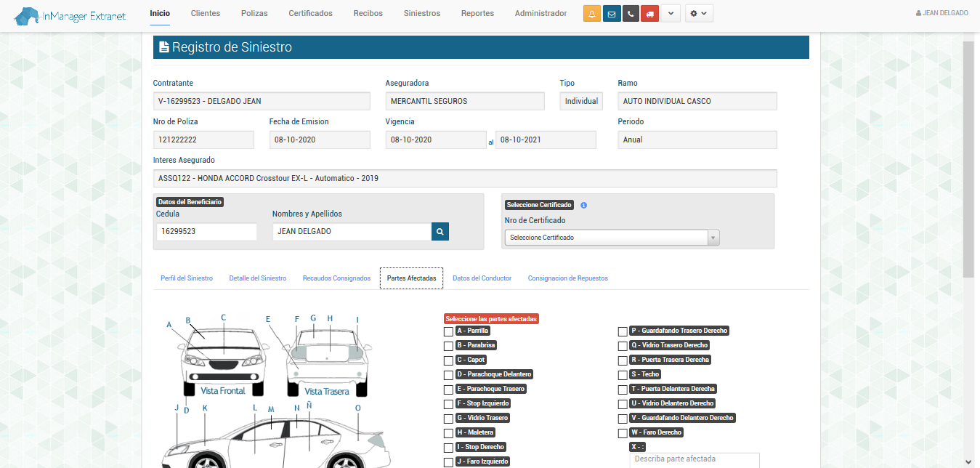This screenshot has height=468, width=980.
Task: Switch to the Datos del Conductor tab
Action: click(x=482, y=278)
